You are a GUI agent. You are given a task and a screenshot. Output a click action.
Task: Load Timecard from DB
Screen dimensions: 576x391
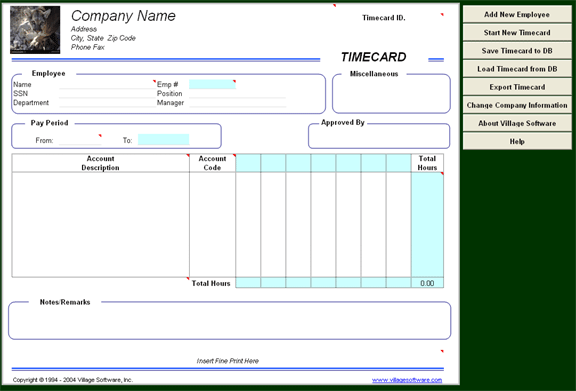(x=517, y=69)
